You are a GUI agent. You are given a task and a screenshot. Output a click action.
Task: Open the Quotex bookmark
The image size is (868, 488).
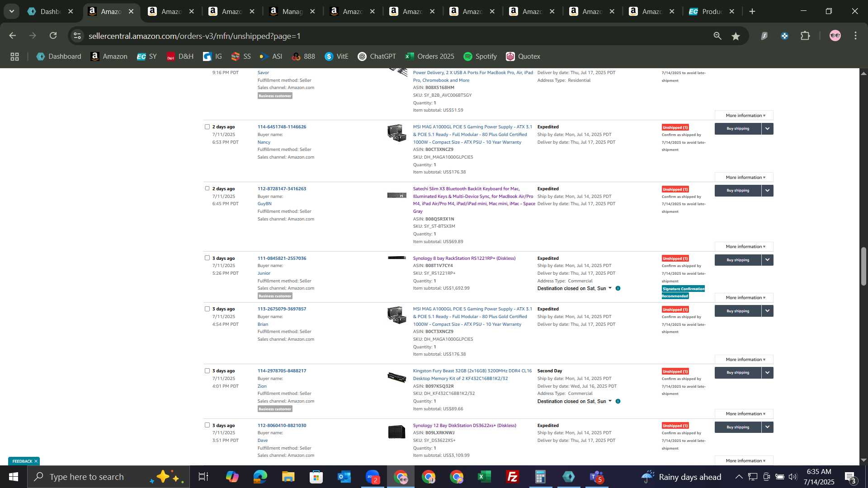pos(523,56)
